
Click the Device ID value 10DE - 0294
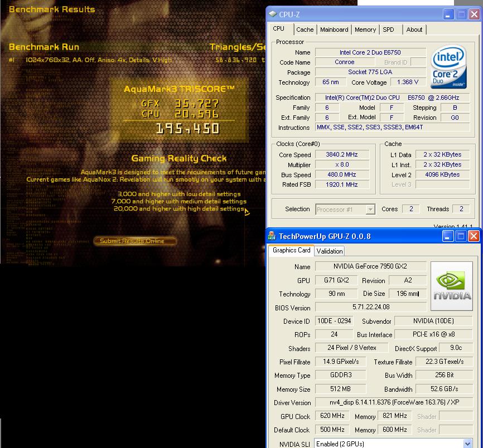click(x=334, y=321)
